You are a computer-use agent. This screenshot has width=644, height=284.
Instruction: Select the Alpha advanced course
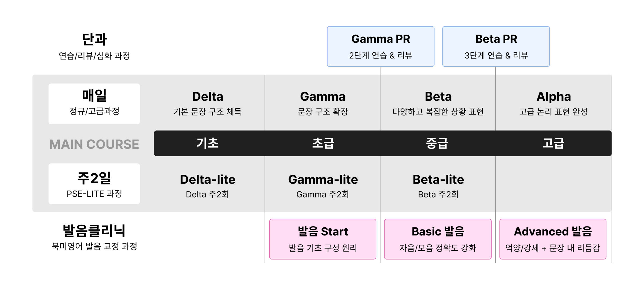(x=553, y=103)
